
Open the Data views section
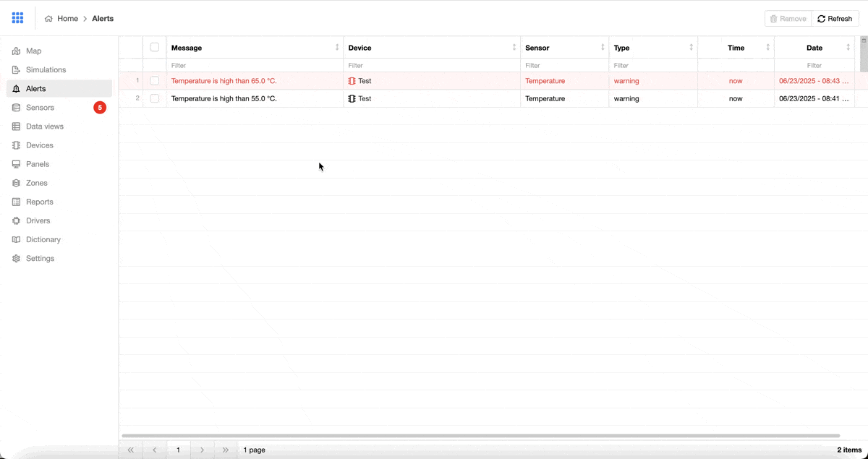(x=59, y=126)
